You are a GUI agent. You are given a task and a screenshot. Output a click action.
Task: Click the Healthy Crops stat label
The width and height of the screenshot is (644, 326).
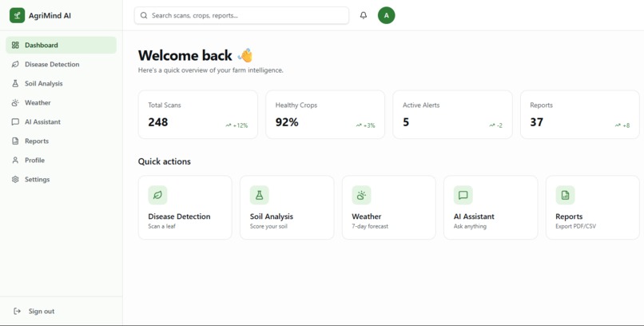pyautogui.click(x=296, y=105)
